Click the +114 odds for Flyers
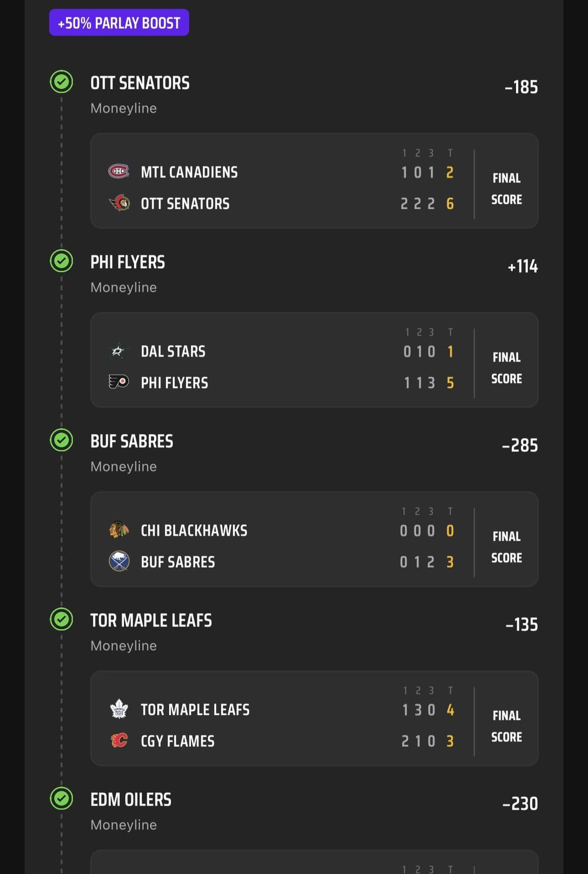The width and height of the screenshot is (588, 874). [522, 266]
